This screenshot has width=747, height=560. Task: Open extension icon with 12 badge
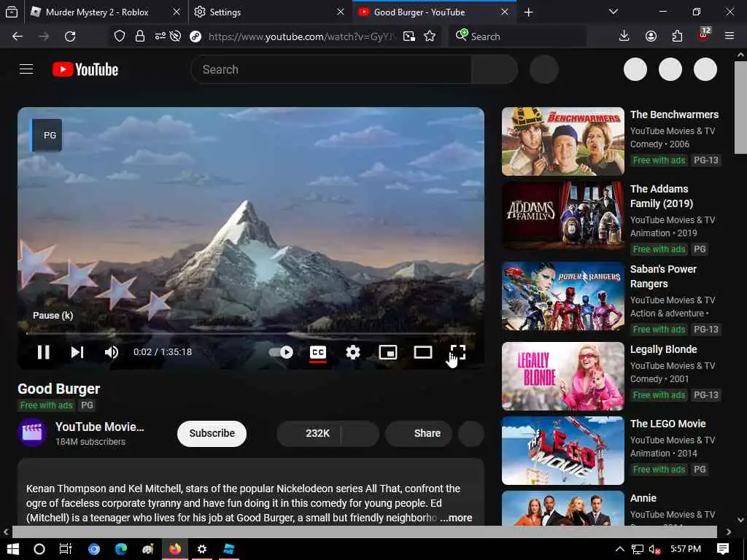tap(704, 35)
